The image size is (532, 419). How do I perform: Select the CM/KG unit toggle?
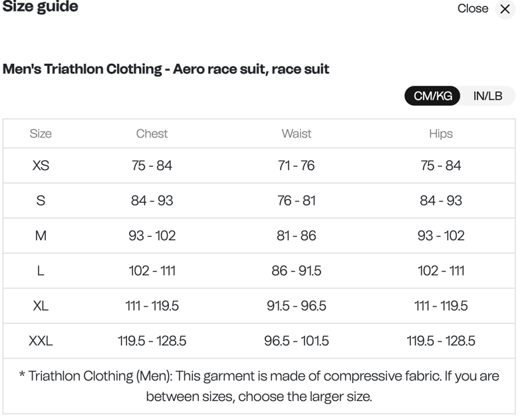pyautogui.click(x=432, y=96)
